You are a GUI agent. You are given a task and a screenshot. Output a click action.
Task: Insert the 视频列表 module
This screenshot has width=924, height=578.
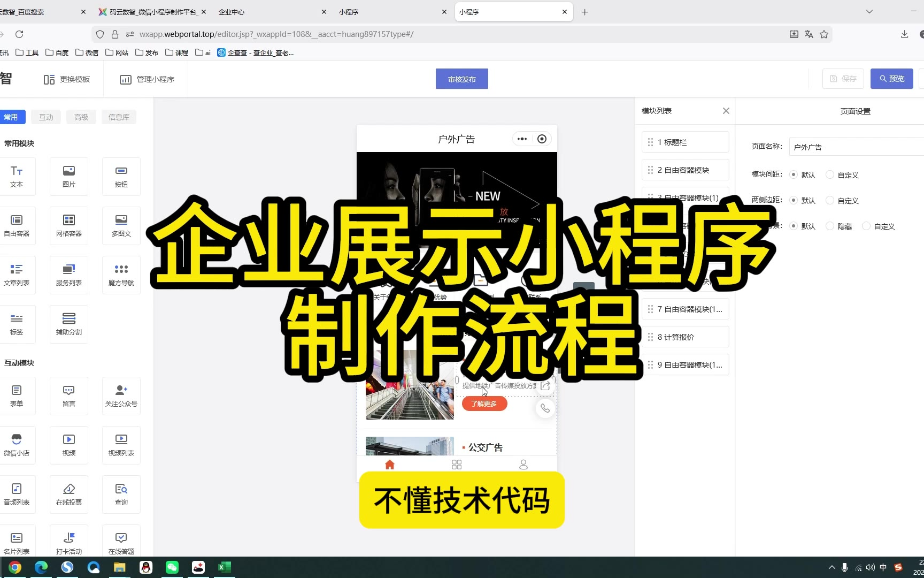pyautogui.click(x=121, y=445)
